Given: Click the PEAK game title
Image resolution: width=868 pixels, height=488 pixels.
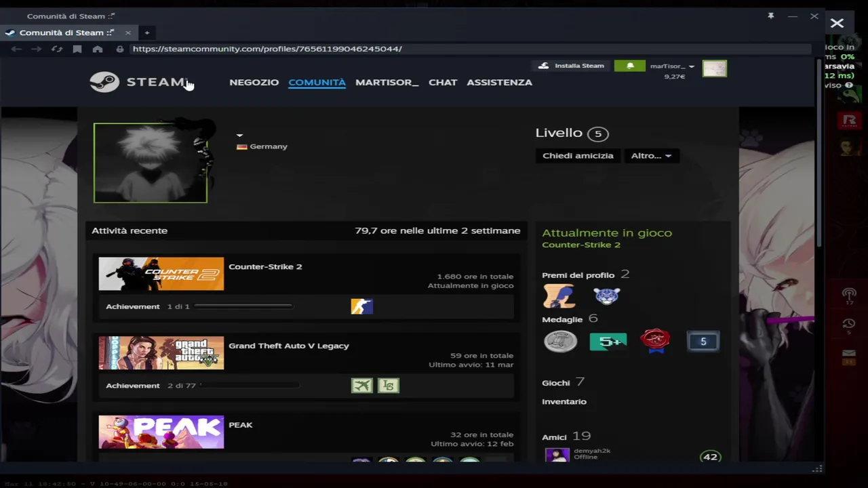Looking at the screenshot, I should [240, 425].
